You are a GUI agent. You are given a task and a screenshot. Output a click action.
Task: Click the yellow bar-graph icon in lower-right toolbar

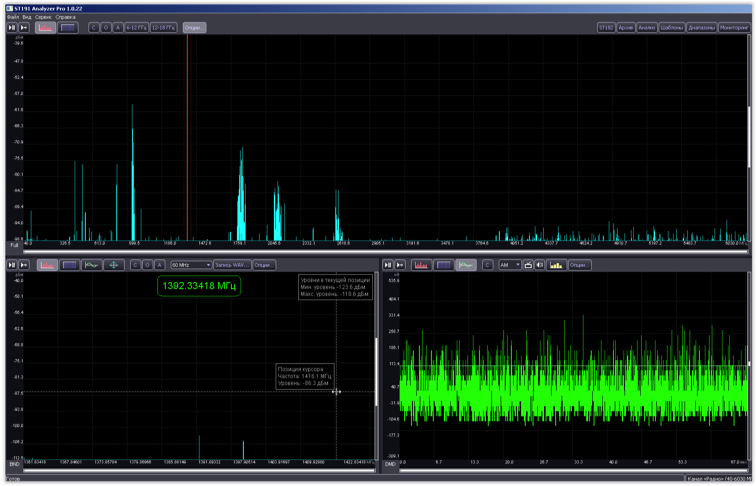557,265
